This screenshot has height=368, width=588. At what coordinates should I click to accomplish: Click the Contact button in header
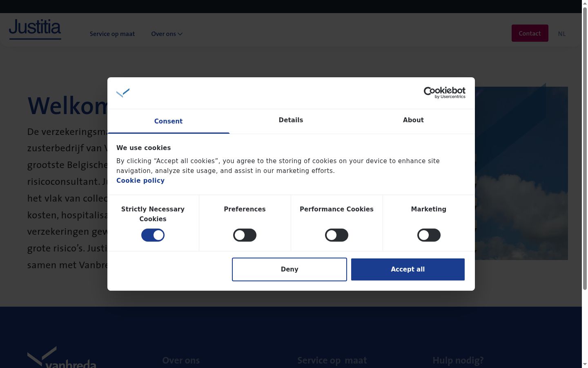(x=530, y=33)
